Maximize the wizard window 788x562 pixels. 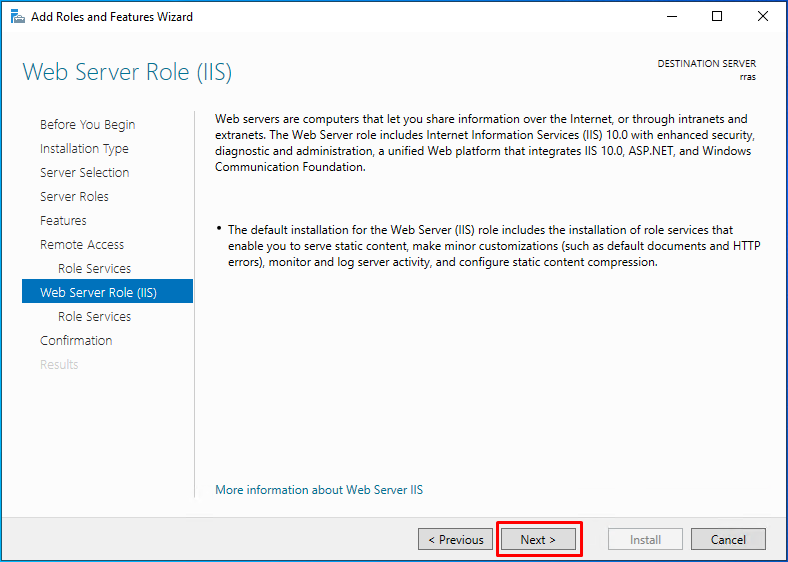click(x=717, y=17)
